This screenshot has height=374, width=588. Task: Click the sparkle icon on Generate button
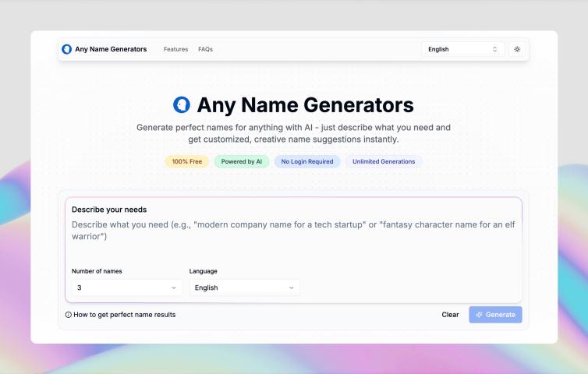pyautogui.click(x=480, y=315)
